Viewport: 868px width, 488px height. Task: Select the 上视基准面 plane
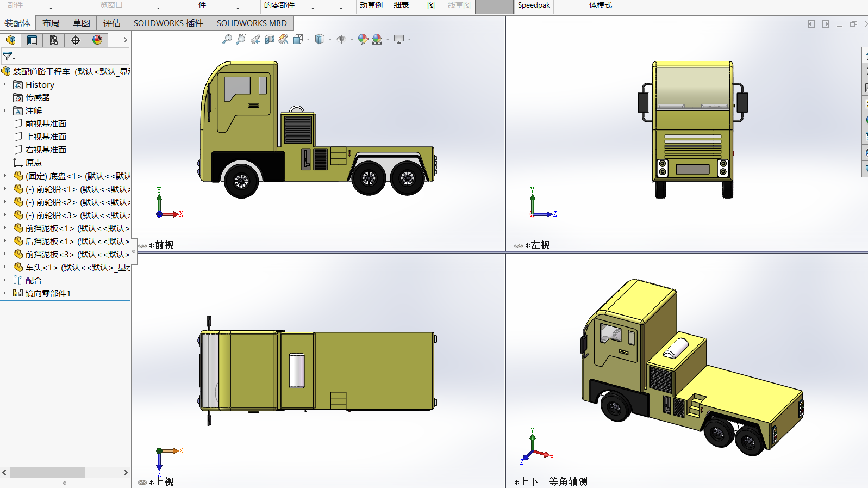(x=46, y=137)
